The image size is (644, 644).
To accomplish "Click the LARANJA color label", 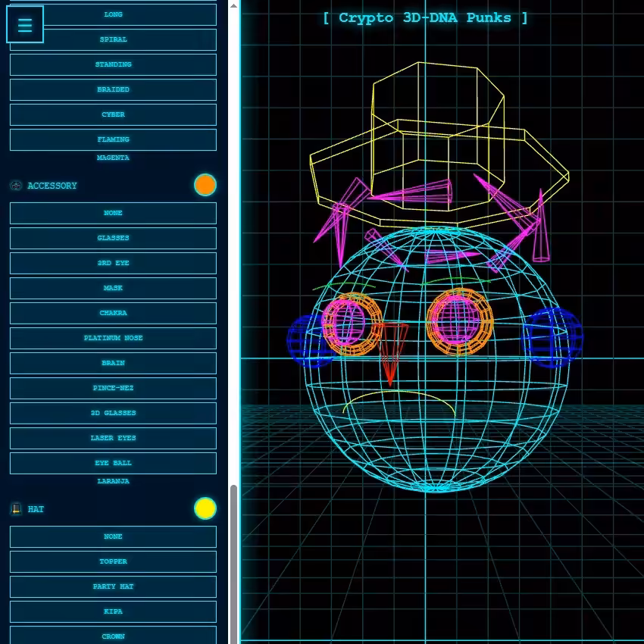I will point(113,481).
